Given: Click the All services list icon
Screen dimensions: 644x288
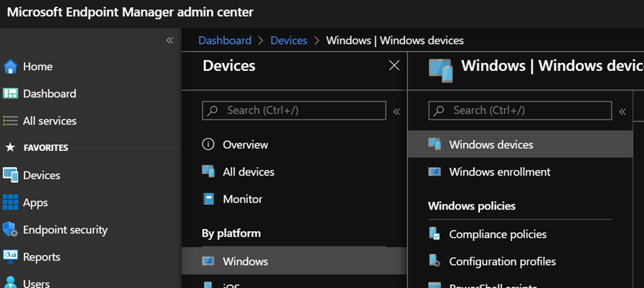Looking at the screenshot, I should 10,121.
